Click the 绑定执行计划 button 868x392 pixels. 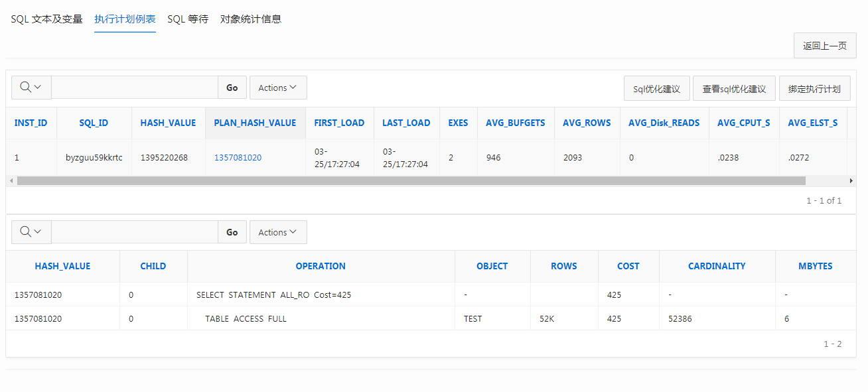coord(814,88)
